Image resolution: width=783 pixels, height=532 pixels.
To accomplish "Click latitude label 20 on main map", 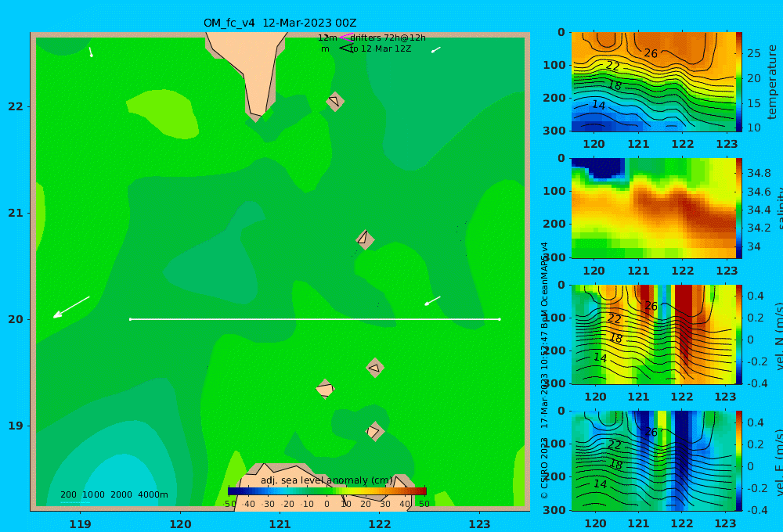I will click(16, 319).
